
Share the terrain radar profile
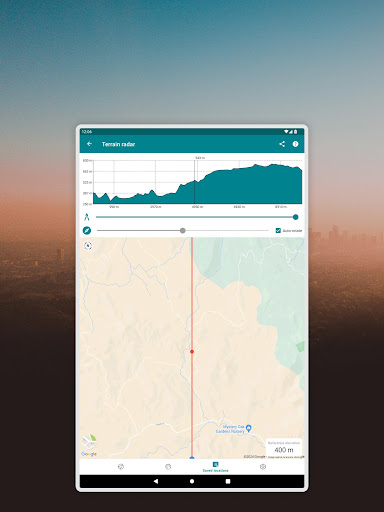coord(282,144)
